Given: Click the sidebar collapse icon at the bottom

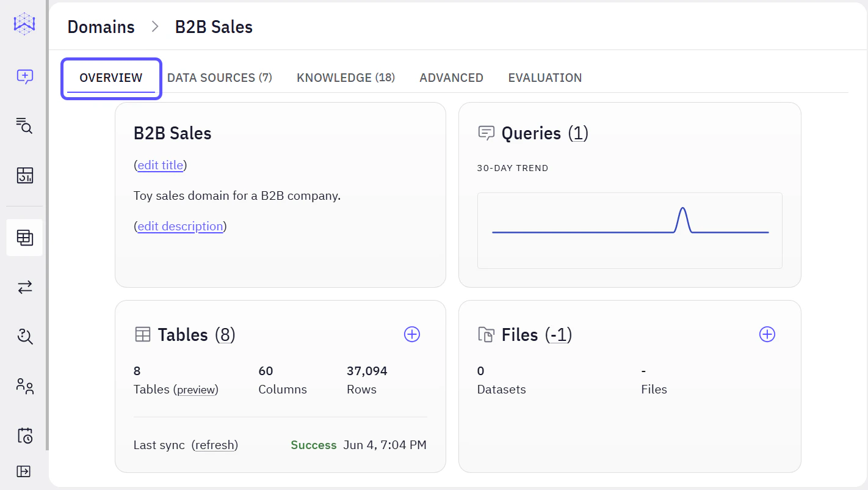Looking at the screenshot, I should click(x=23, y=471).
